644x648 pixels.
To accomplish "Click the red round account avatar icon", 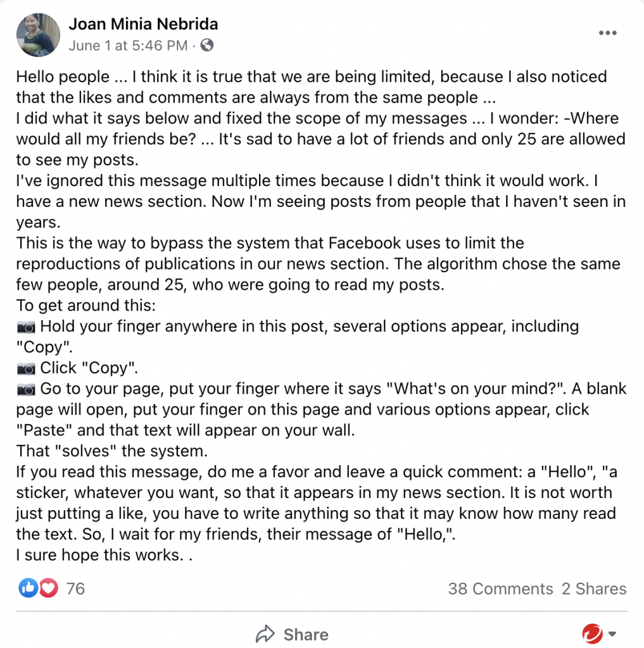I will click(x=593, y=633).
